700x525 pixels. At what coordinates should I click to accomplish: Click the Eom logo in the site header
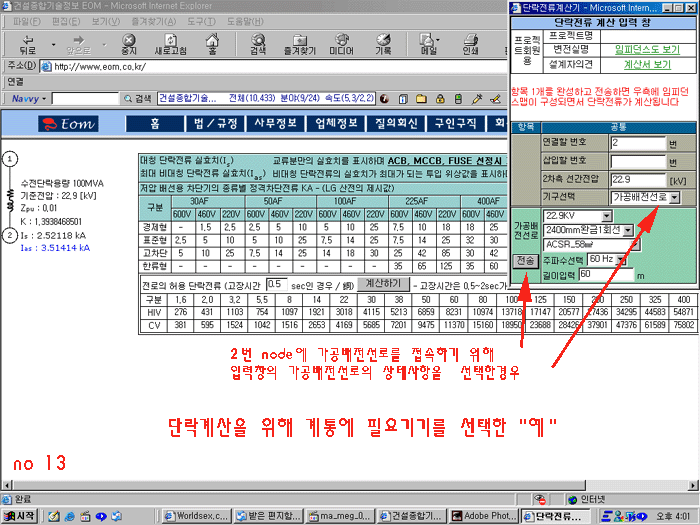[x=68, y=124]
